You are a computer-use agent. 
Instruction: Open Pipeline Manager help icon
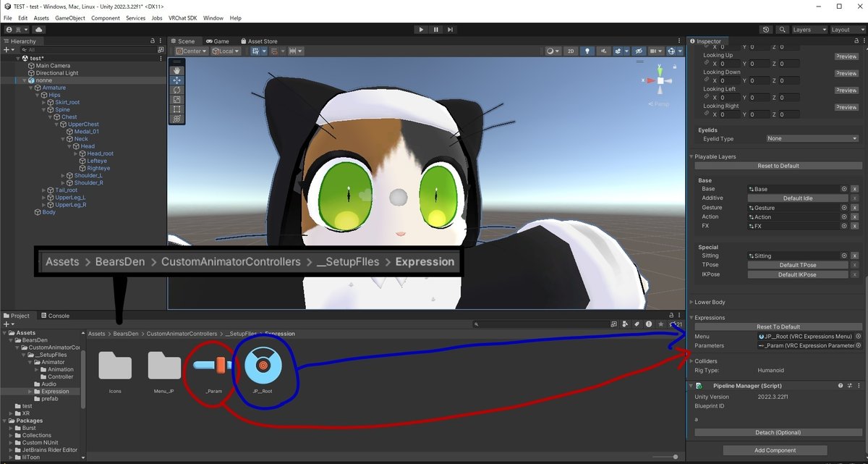pos(840,386)
